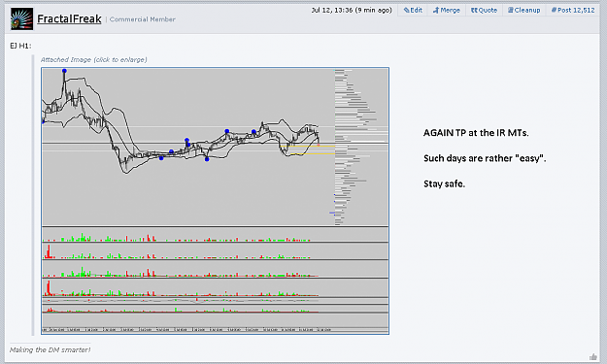Screen dimensions: 607x364
Task: Click the Edit post button
Action: (x=413, y=10)
